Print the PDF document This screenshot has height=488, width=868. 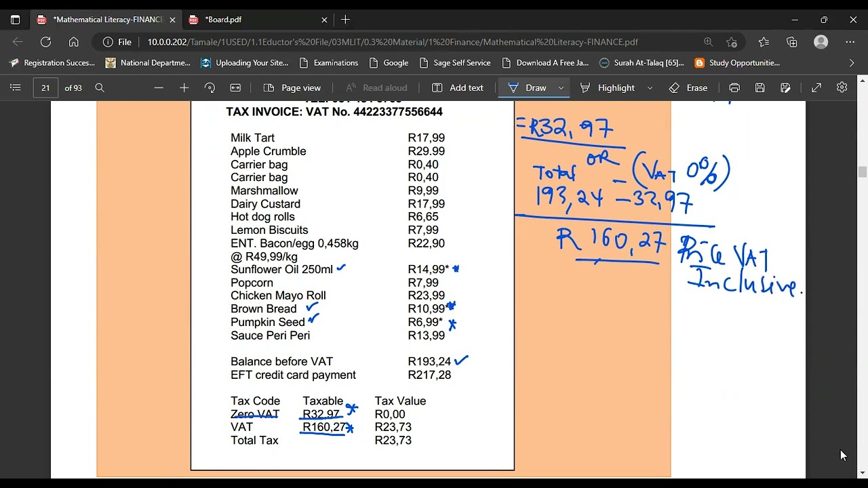[734, 87]
